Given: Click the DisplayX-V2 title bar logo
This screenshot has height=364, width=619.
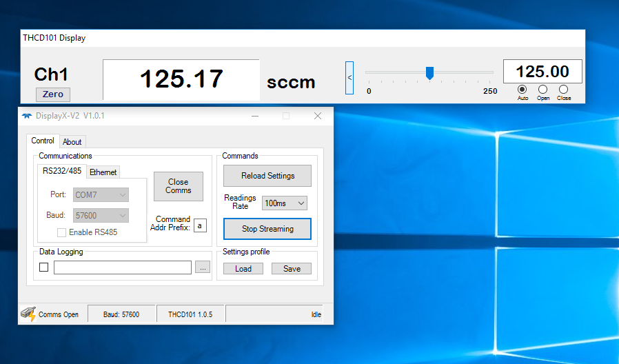Looking at the screenshot, I should 27,116.
